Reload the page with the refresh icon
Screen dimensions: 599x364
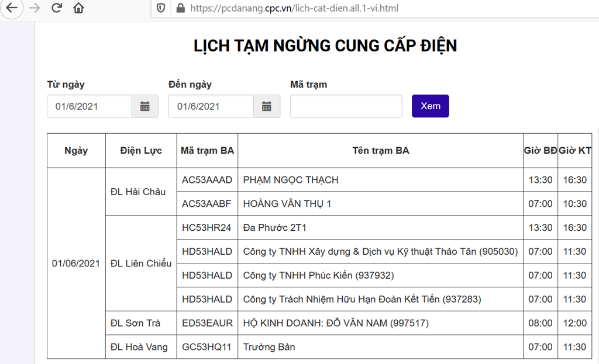pyautogui.click(x=57, y=8)
